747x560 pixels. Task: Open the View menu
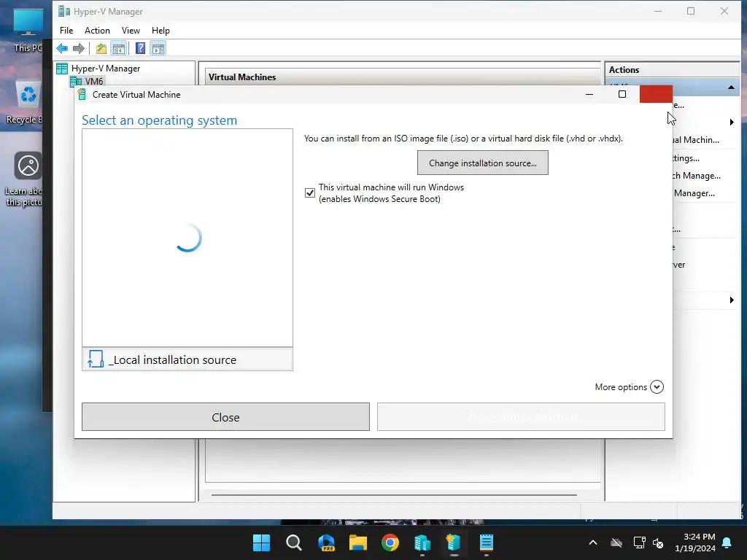click(131, 31)
